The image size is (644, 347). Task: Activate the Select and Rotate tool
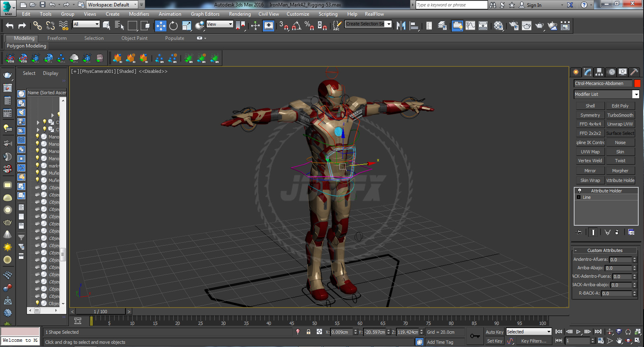point(173,26)
